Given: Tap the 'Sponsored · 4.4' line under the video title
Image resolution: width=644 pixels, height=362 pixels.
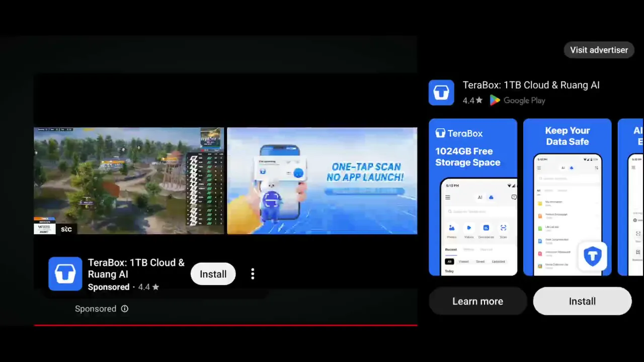Looking at the screenshot, I should (123, 287).
